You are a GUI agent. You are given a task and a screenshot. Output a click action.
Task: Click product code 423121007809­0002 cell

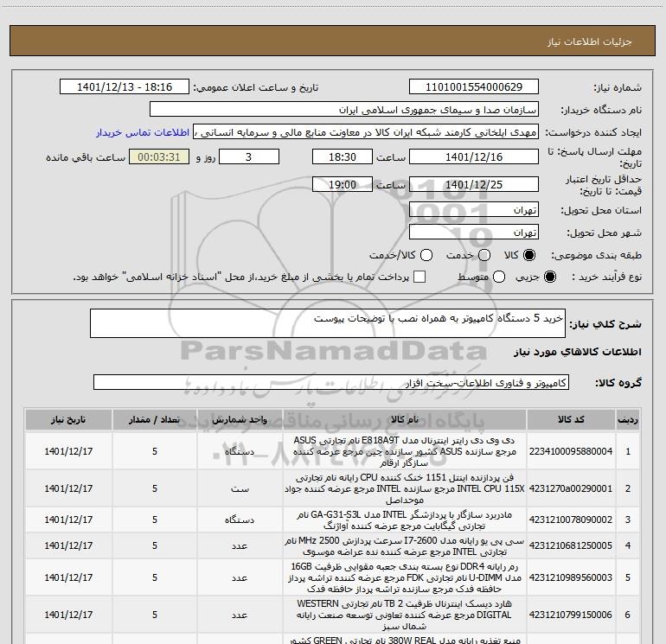571,520
